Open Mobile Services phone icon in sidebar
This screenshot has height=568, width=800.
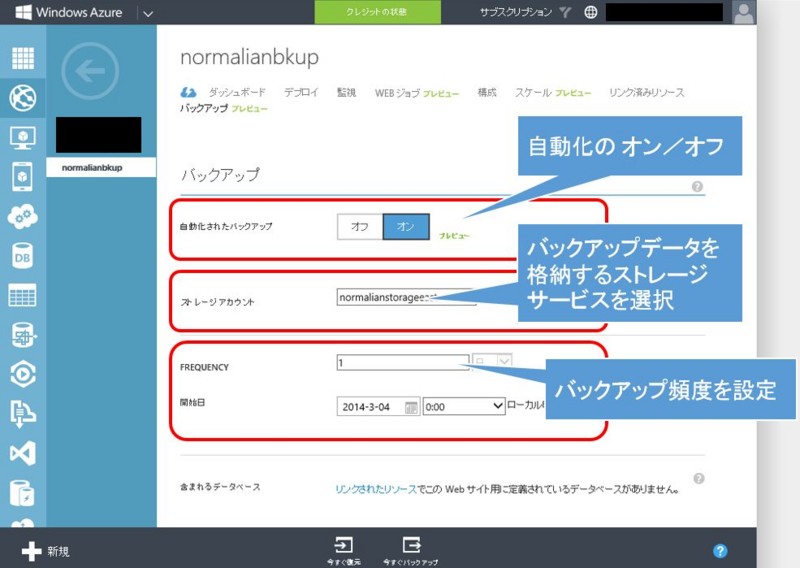point(22,177)
